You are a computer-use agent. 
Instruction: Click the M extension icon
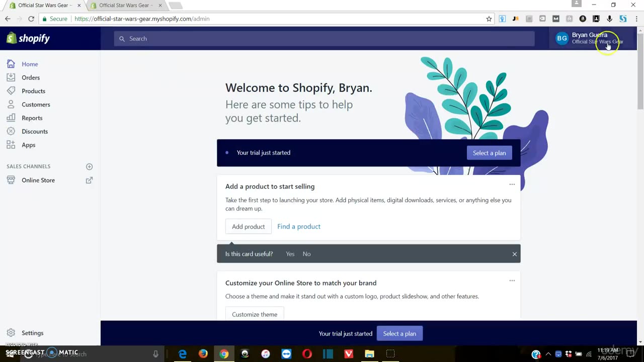point(555,19)
